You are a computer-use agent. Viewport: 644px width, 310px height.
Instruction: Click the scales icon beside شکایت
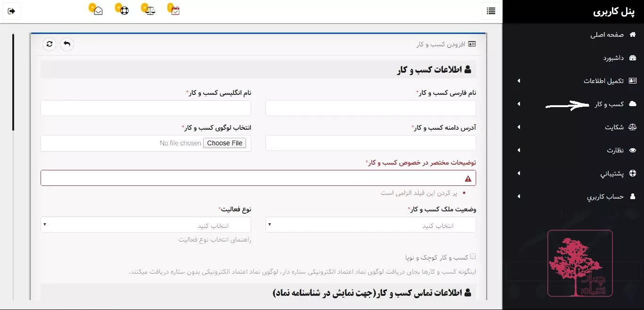pos(633,127)
